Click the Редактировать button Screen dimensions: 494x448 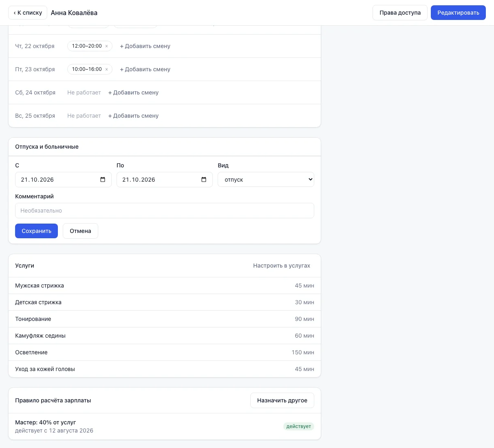pyautogui.click(x=458, y=13)
